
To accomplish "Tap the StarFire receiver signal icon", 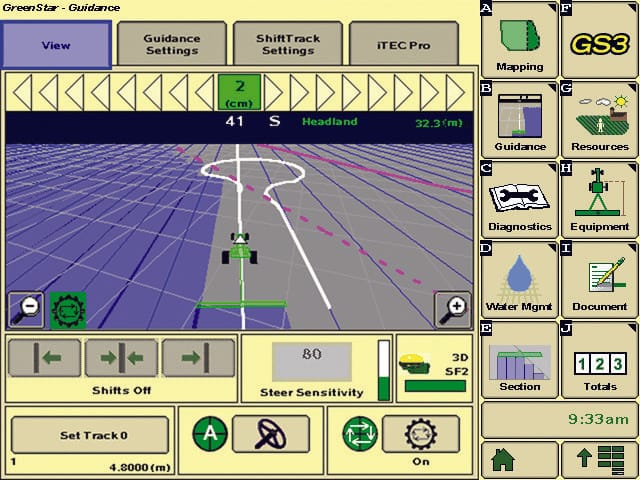I will coord(414,364).
